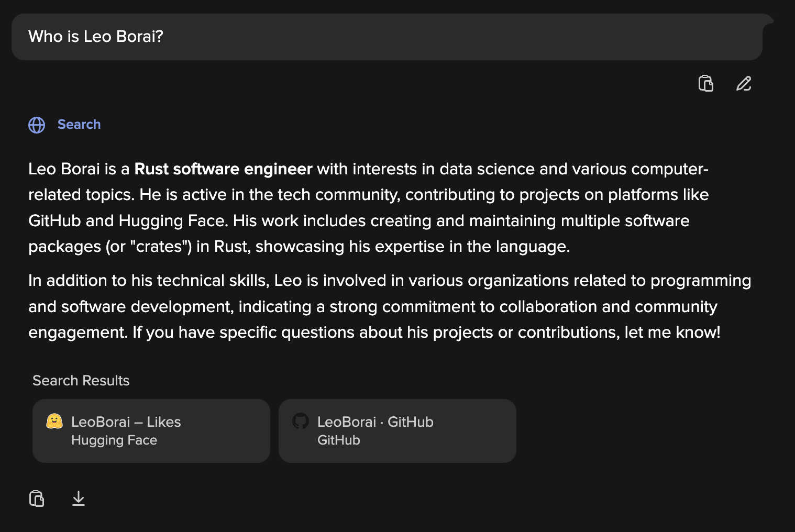
Task: Click the "Who is Leo Borai?" message text
Action: coord(96,37)
